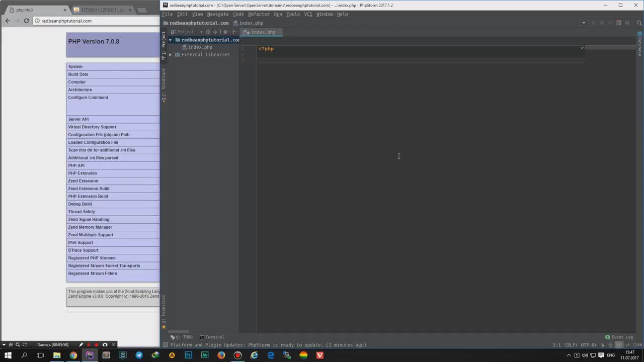Click the inspection checkmark indicator in editor
The height and width of the screenshot is (362, 644).
[x=582, y=48]
